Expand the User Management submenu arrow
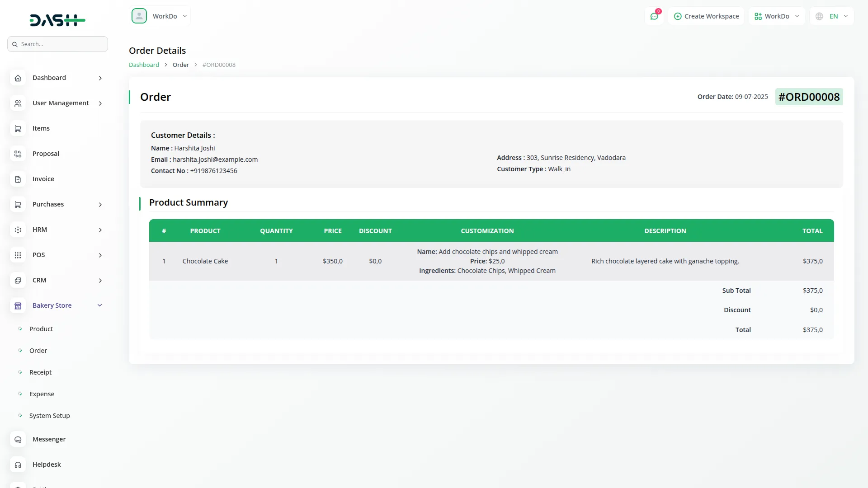This screenshot has height=488, width=868. coord(100,103)
